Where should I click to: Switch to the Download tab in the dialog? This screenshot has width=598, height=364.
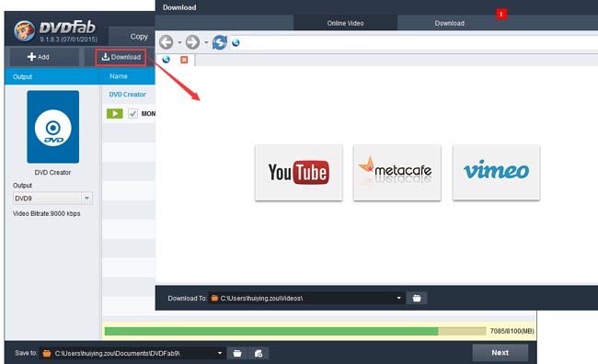tap(449, 23)
